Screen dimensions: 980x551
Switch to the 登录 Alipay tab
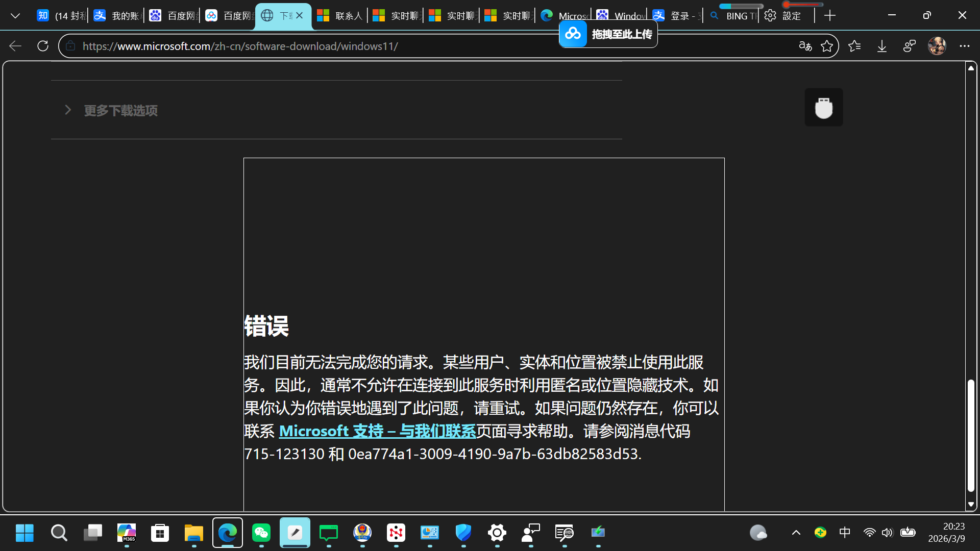point(676,16)
